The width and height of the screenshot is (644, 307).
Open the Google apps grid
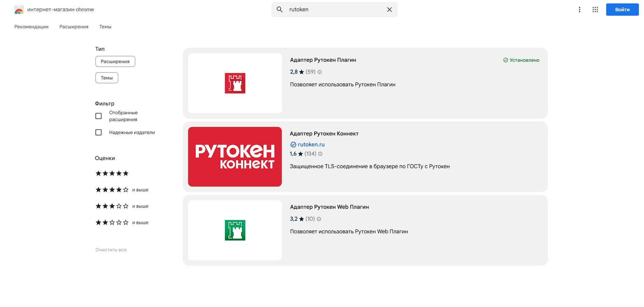(x=595, y=10)
